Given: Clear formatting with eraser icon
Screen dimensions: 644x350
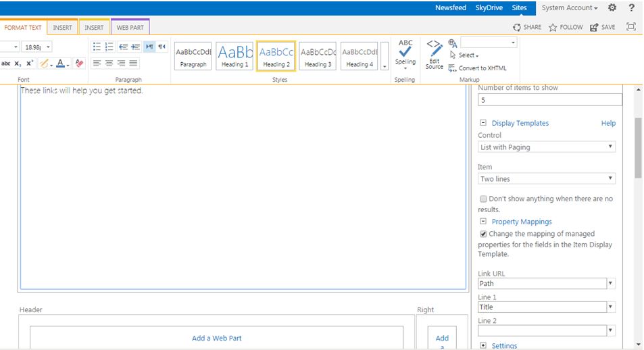Looking at the screenshot, I should [x=79, y=64].
